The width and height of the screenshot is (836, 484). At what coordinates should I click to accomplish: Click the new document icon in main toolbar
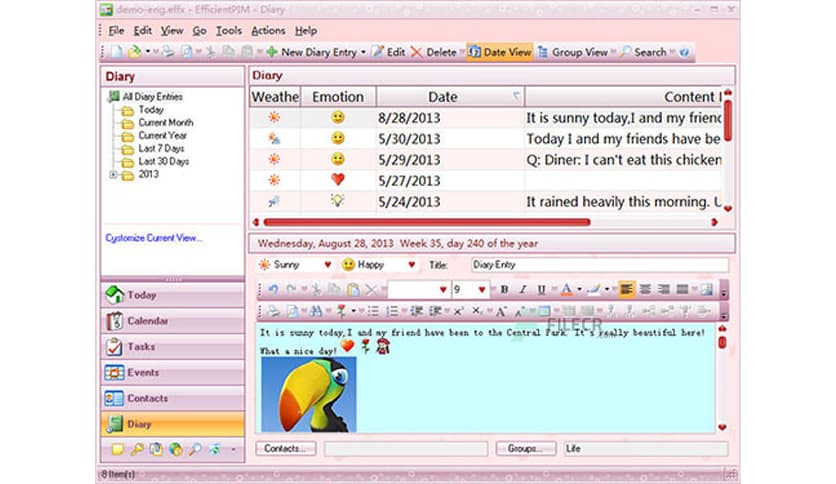tap(116, 52)
